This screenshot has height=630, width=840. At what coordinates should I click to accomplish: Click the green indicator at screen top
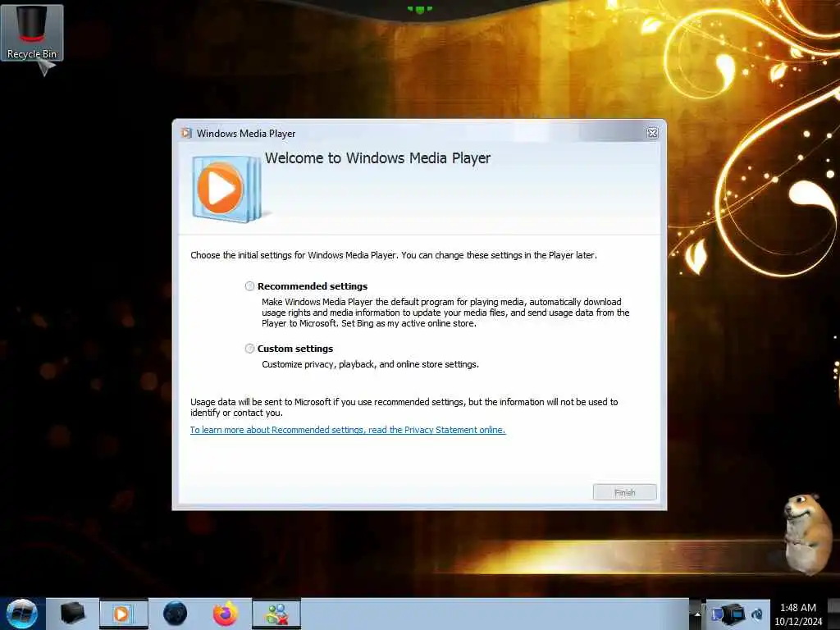click(419, 9)
